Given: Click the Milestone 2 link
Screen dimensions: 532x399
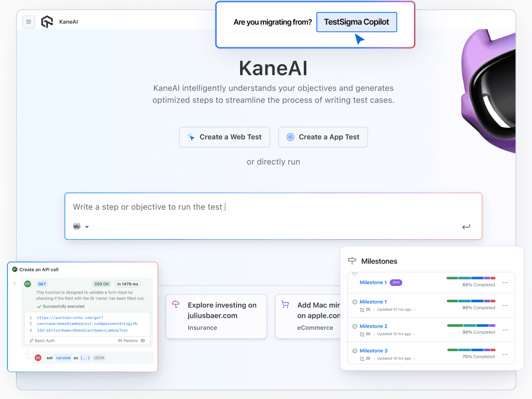Looking at the screenshot, I should pyautogui.click(x=373, y=326).
